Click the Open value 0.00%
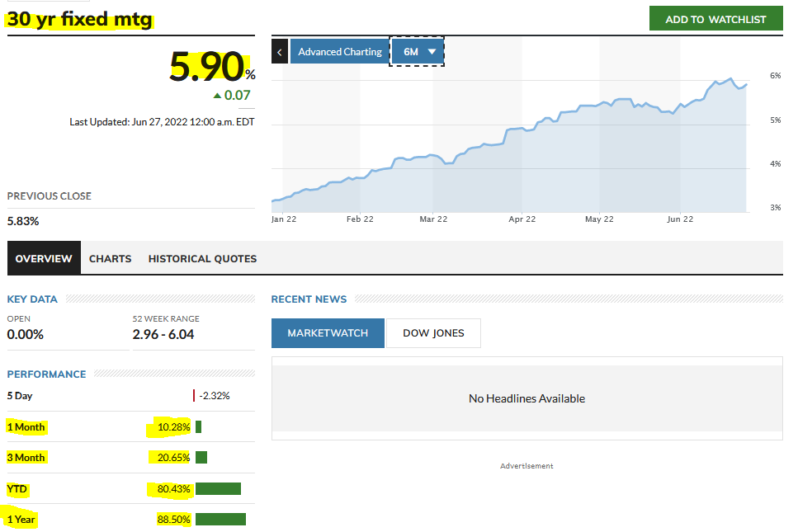This screenshot has width=798, height=532. tap(26, 335)
